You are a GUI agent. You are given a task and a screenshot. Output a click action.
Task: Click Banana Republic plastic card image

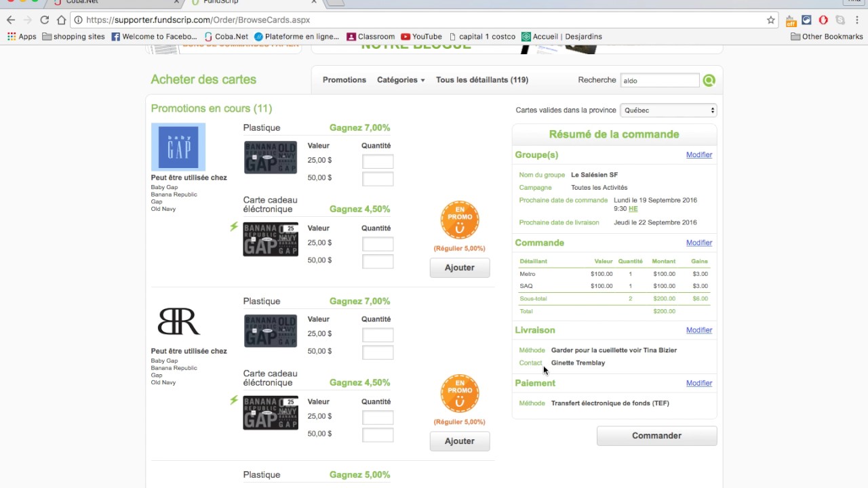pos(271,331)
